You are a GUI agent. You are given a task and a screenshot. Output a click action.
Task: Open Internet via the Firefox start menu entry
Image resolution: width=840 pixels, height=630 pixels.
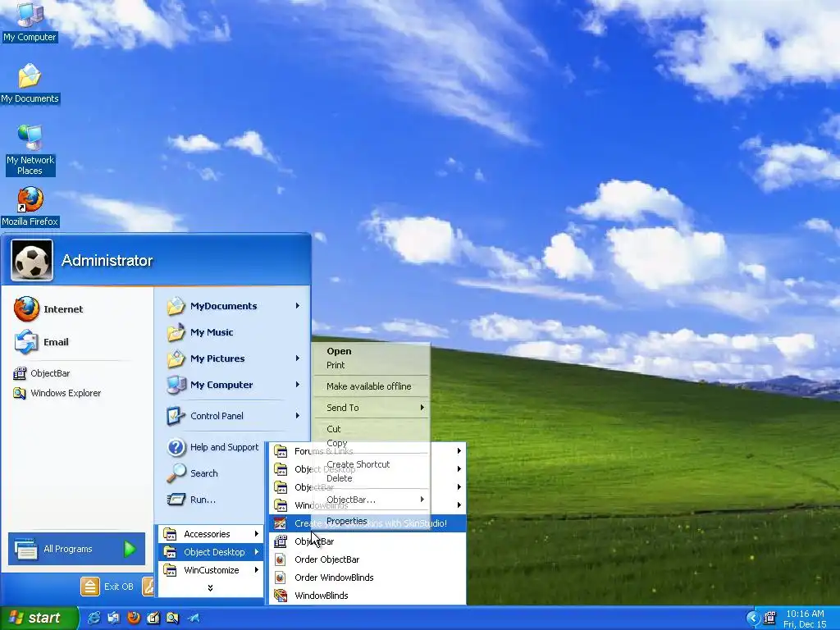(49, 309)
